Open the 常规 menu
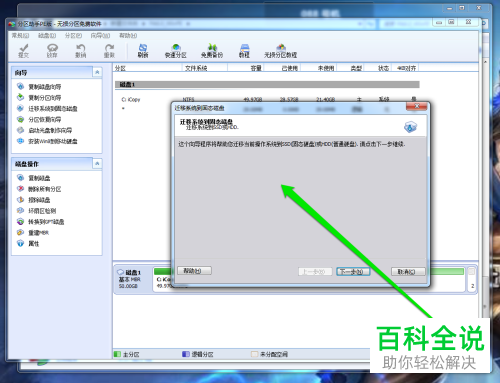500x383 pixels. (x=20, y=35)
